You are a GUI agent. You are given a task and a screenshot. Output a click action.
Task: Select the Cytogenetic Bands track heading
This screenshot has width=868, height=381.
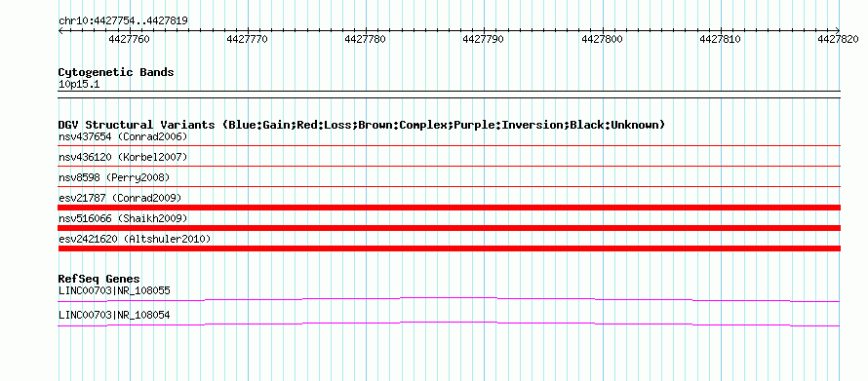pos(116,72)
